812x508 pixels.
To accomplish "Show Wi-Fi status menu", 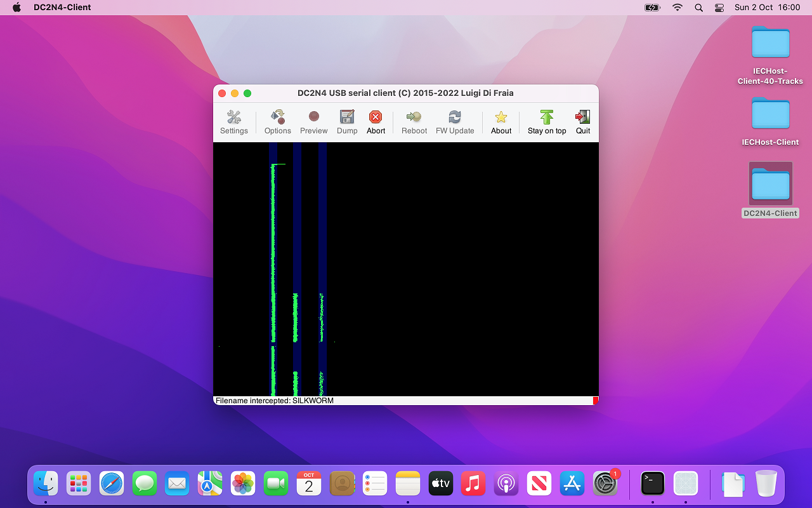I will coord(678,8).
